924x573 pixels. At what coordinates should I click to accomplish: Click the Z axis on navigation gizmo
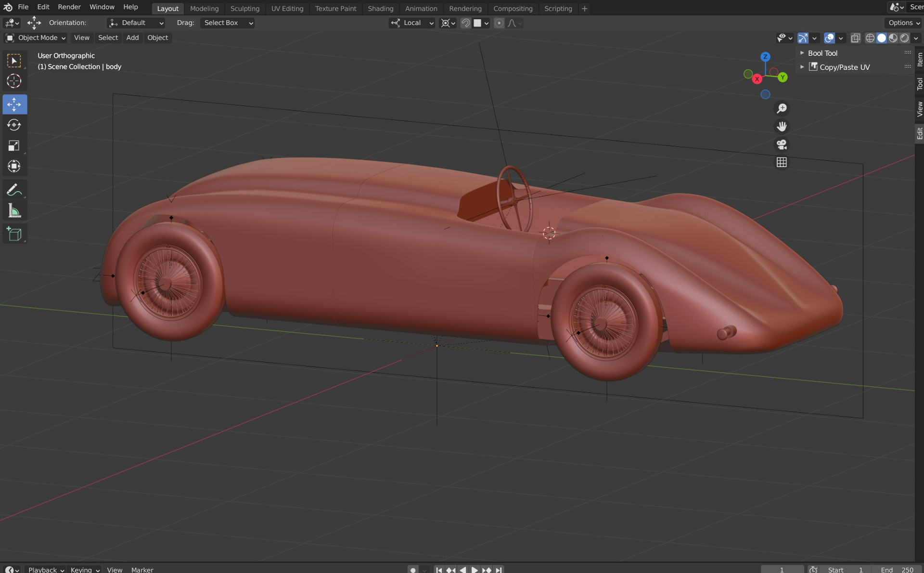pyautogui.click(x=765, y=57)
